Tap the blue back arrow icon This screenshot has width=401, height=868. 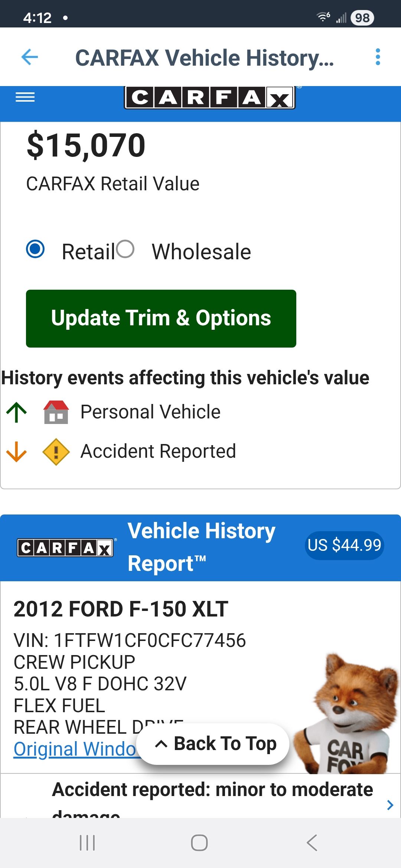point(30,57)
